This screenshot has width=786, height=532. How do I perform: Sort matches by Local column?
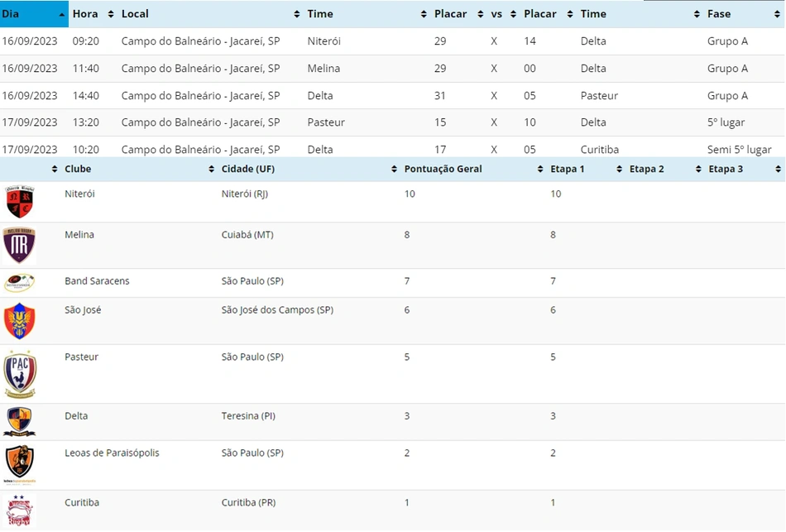(x=210, y=14)
